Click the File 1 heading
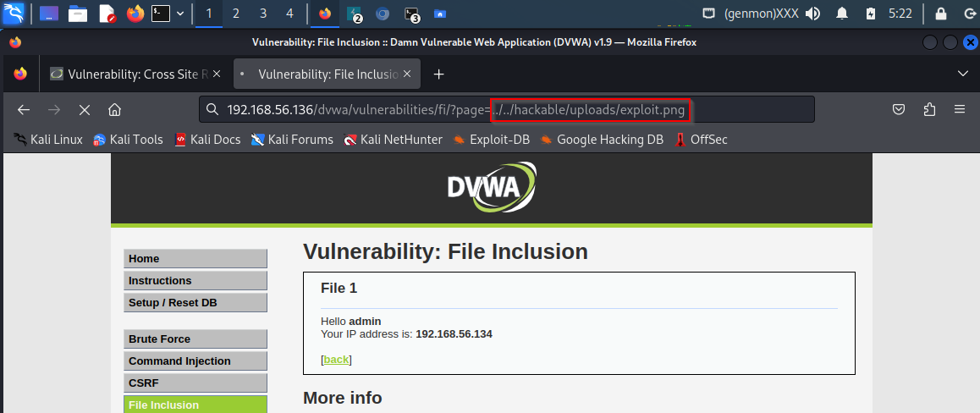Screen dimensions: 980x413 pyautogui.click(x=339, y=288)
